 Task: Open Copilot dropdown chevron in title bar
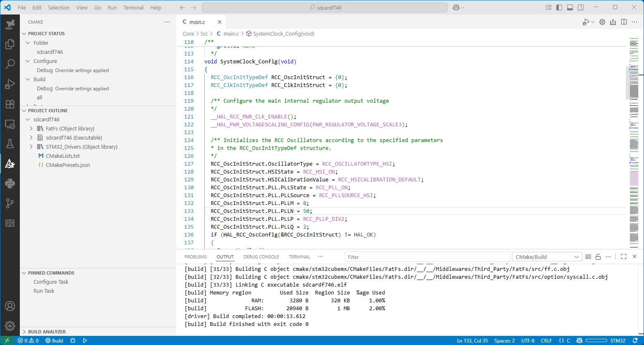pyautogui.click(x=462, y=7)
